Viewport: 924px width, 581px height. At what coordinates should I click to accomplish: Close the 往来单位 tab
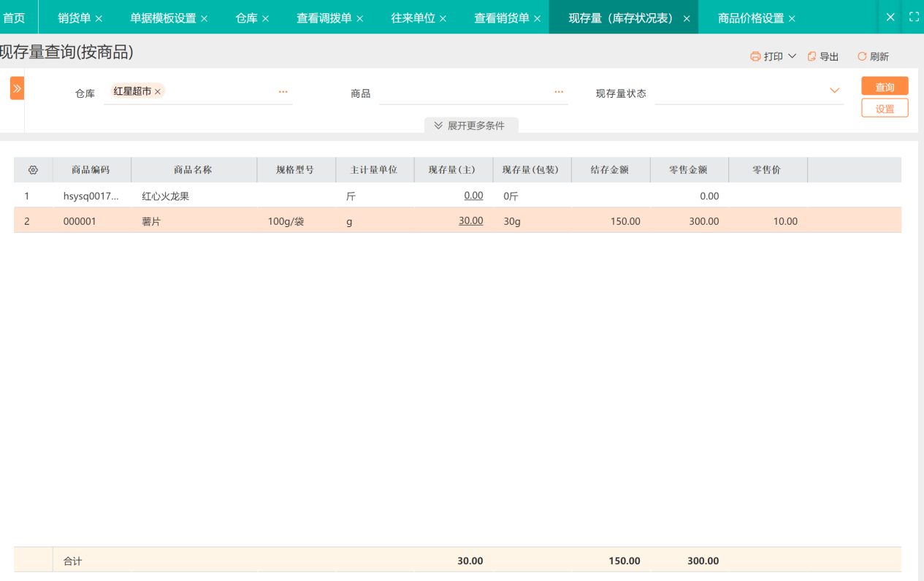point(443,18)
